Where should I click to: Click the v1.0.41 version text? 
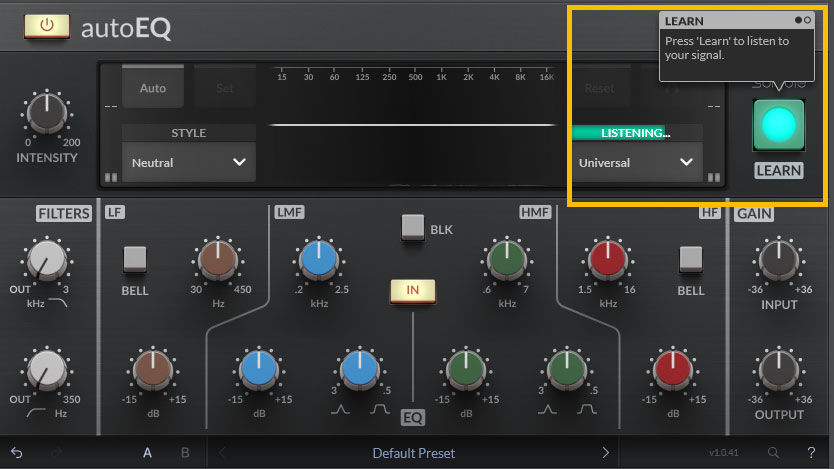click(x=723, y=453)
